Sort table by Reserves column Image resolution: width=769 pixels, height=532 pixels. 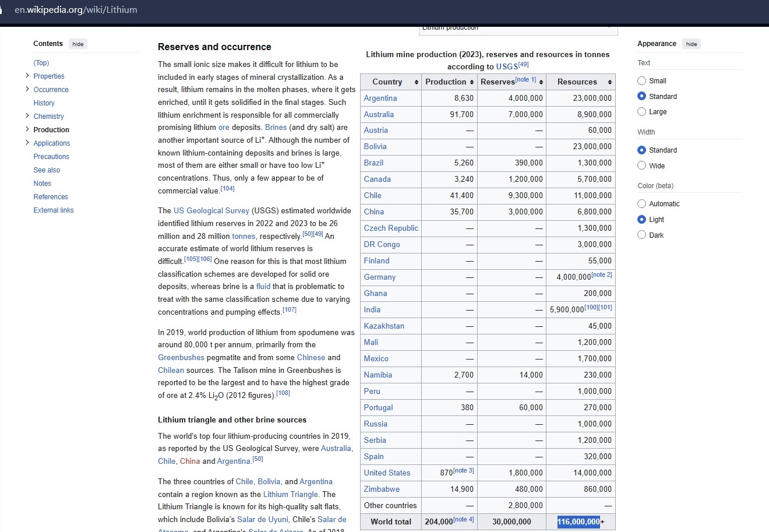[541, 82]
